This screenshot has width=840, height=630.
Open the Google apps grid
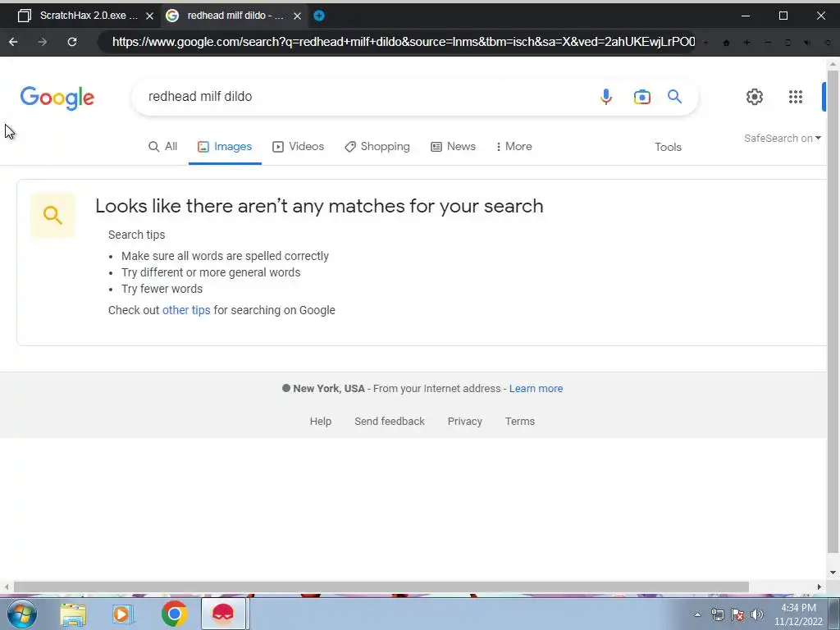796,97
